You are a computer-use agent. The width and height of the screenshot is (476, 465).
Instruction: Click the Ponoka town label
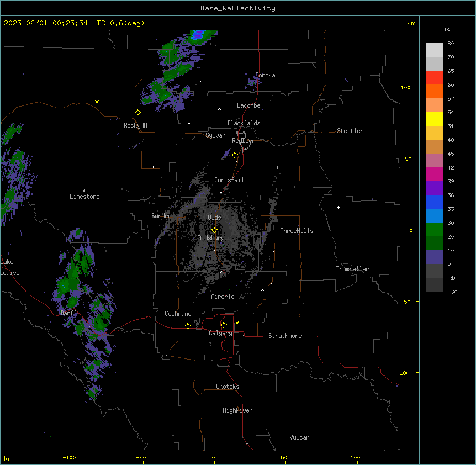[265, 75]
